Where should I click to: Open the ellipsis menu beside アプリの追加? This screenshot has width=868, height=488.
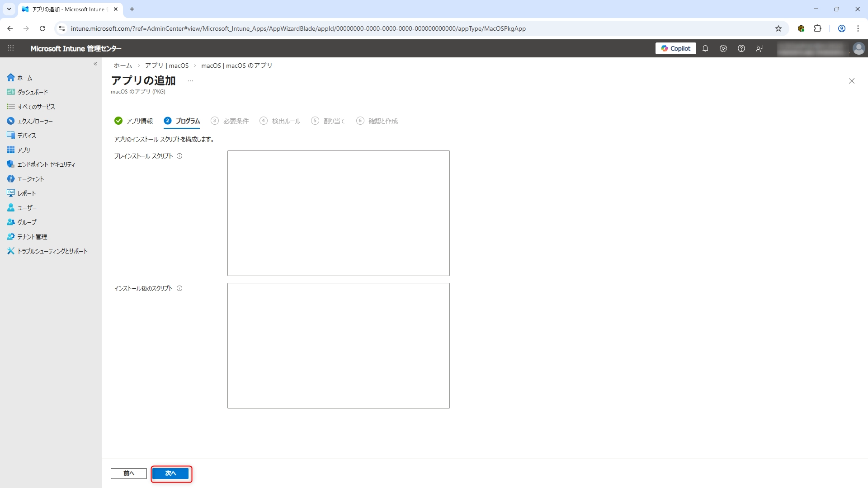coord(190,81)
